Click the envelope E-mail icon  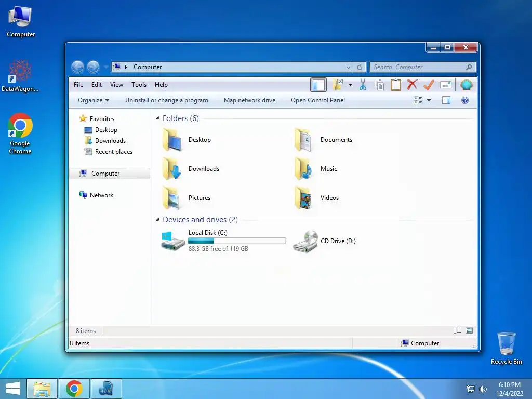(445, 85)
